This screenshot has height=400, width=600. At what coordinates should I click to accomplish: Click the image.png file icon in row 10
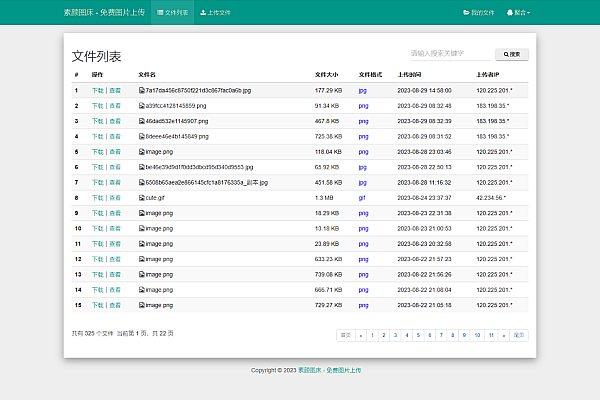142,228
